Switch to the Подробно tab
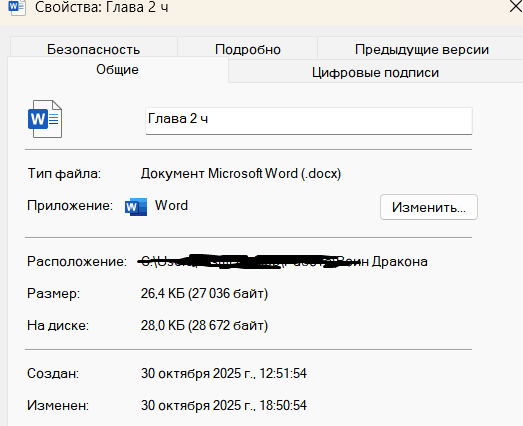The image size is (523, 426). [247, 48]
